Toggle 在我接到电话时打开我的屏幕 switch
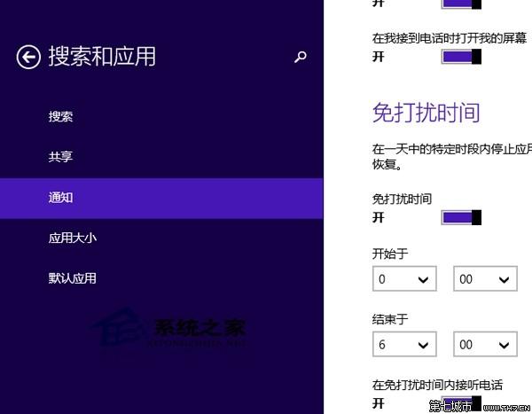Screen dimensions: 532x414 [x=461, y=57]
